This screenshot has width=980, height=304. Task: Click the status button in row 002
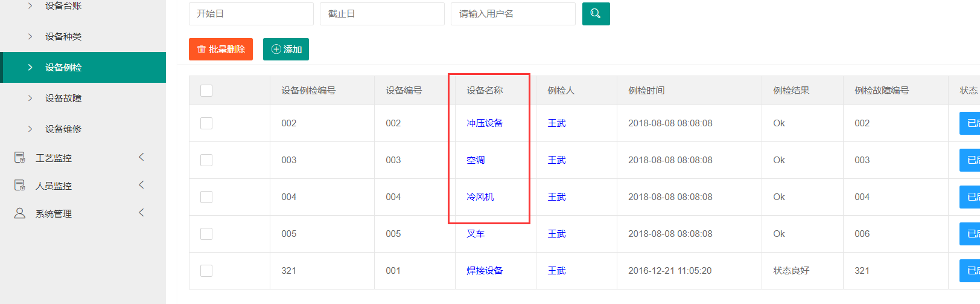pos(970,123)
